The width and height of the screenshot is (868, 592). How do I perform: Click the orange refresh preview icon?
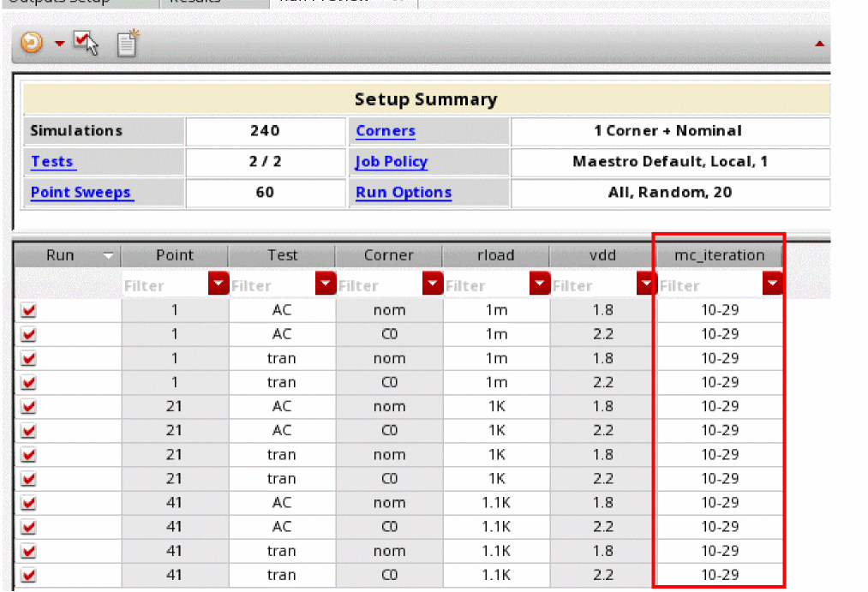click(32, 43)
